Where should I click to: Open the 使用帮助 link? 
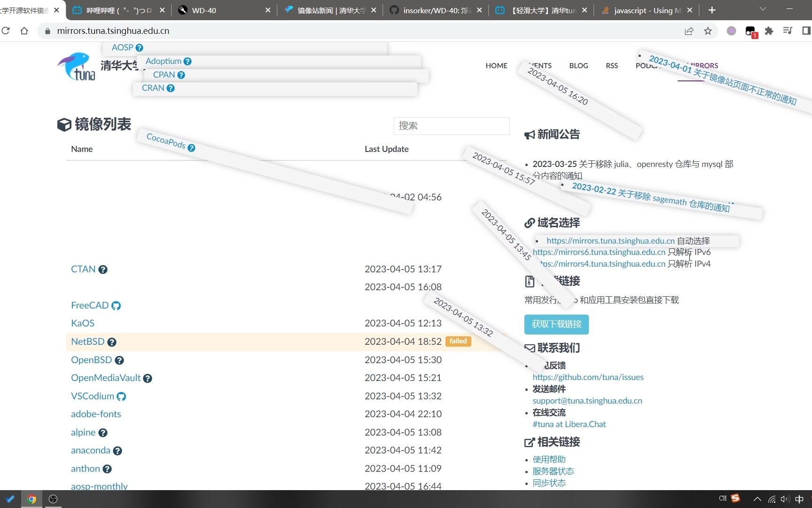tap(549, 460)
